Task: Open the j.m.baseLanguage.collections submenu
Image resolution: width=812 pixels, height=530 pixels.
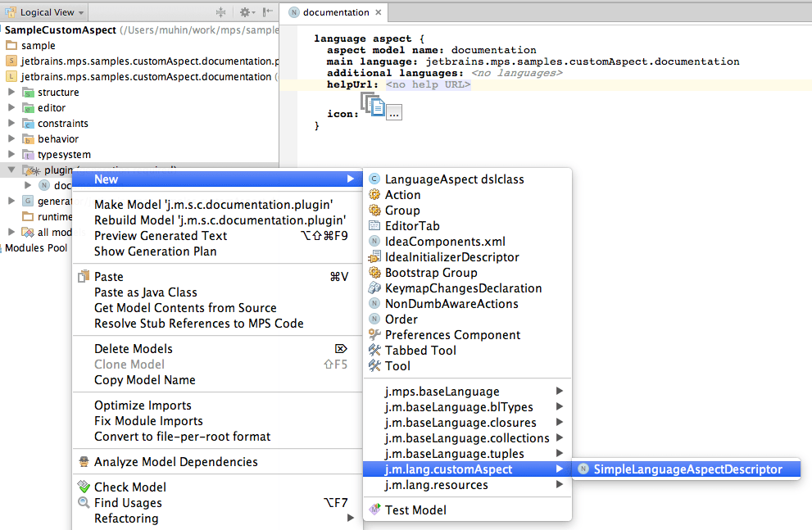Action: click(x=468, y=438)
